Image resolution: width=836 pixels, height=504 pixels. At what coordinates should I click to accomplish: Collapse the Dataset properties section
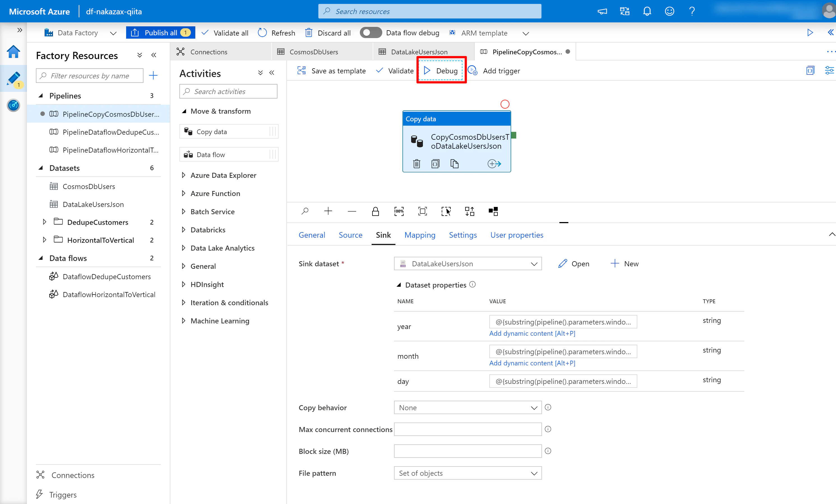399,285
